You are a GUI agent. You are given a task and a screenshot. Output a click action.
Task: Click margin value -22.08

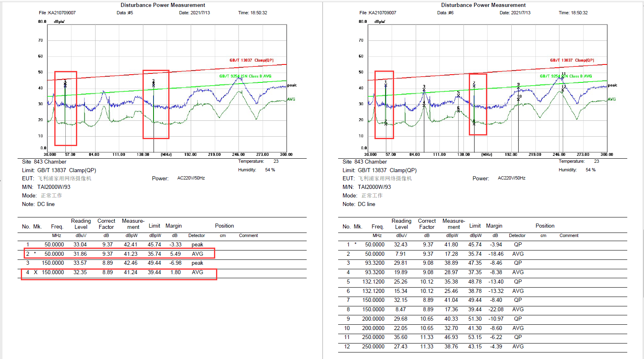coord(496,309)
